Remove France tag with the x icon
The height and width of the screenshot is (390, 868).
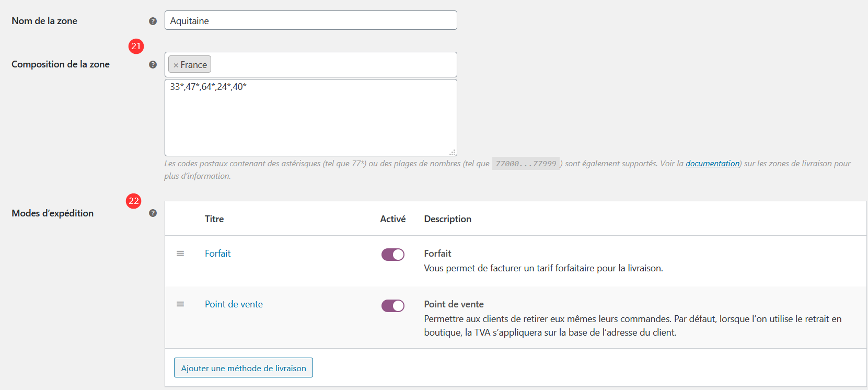point(176,65)
